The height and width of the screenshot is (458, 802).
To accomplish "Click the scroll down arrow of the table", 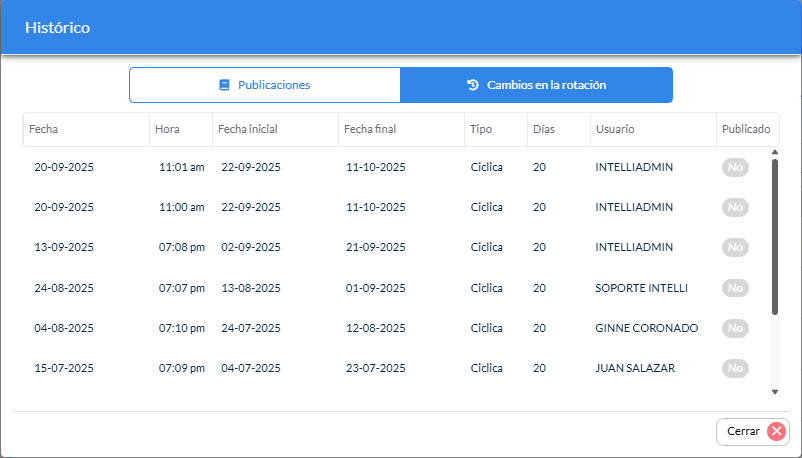I will coord(774,392).
